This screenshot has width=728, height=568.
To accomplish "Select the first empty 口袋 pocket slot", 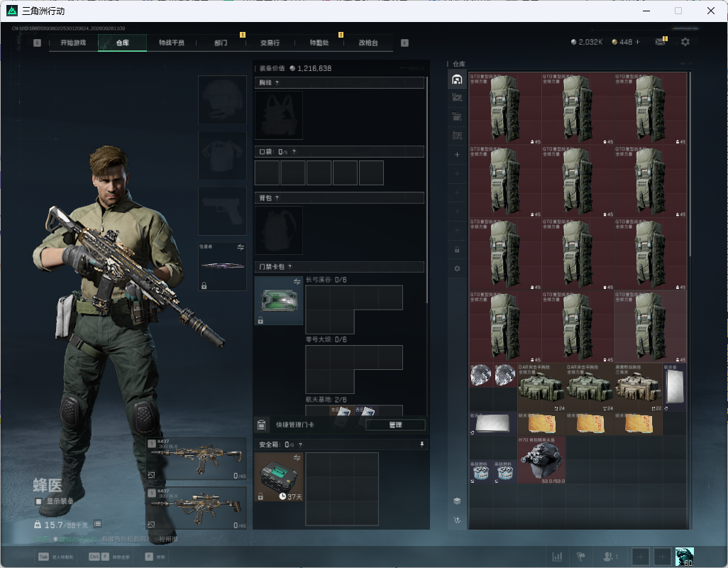I will click(267, 173).
